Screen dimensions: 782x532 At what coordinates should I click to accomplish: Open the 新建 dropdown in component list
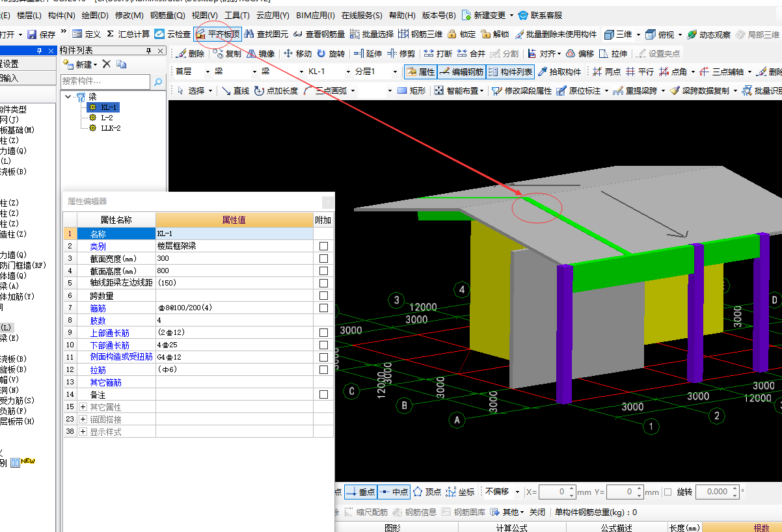point(95,64)
